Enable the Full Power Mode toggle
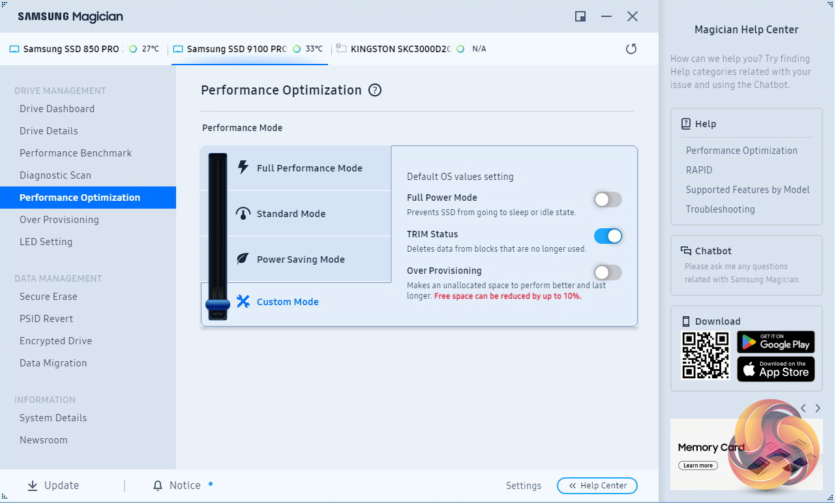This screenshot has width=836, height=504. point(608,200)
